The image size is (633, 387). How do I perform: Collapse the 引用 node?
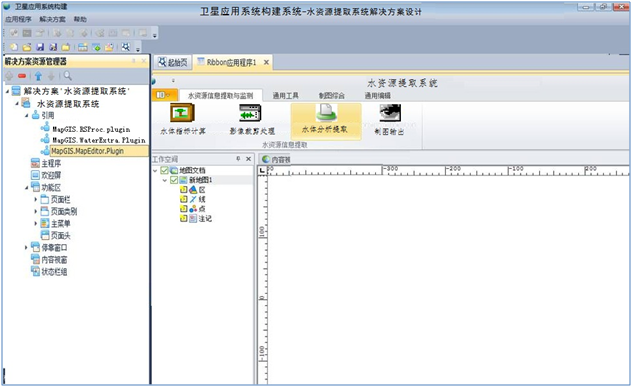coord(27,115)
